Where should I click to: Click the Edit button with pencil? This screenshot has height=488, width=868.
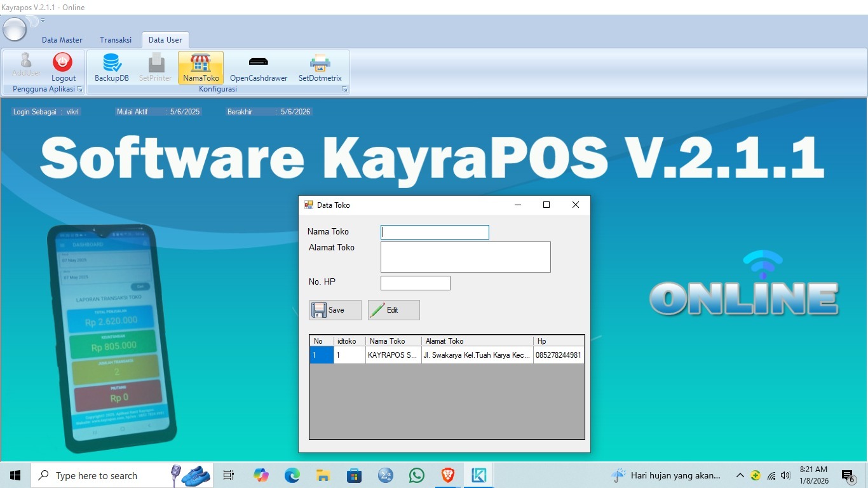click(x=393, y=310)
